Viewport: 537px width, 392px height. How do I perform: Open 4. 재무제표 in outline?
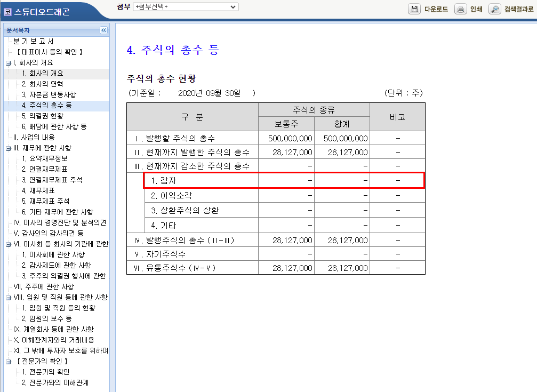pyautogui.click(x=38, y=190)
